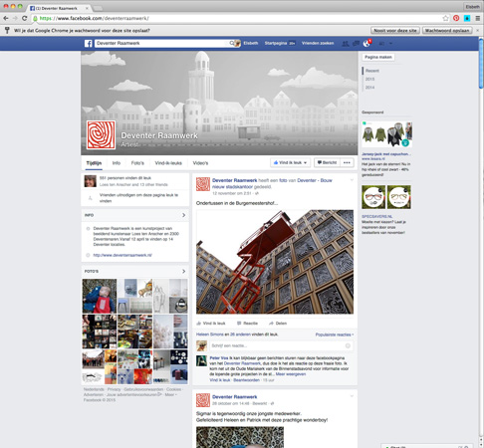Image resolution: width=484 pixels, height=448 pixels.
Task: Click the 'Pagina maken' button
Action: tap(378, 57)
